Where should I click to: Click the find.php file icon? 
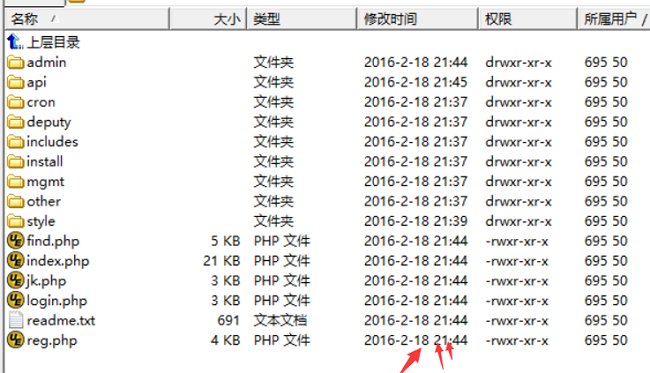click(16, 241)
